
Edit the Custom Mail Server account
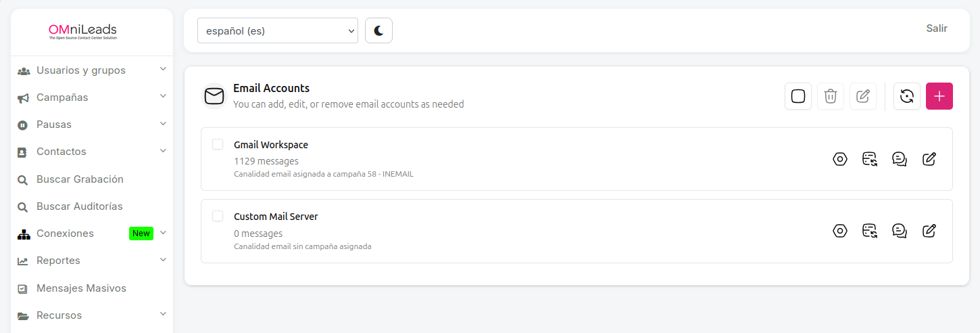pyautogui.click(x=929, y=231)
